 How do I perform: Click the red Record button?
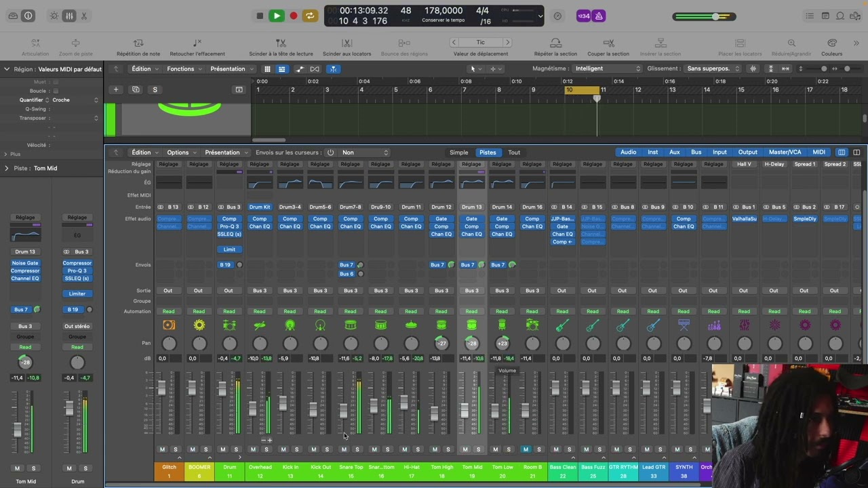pos(294,16)
